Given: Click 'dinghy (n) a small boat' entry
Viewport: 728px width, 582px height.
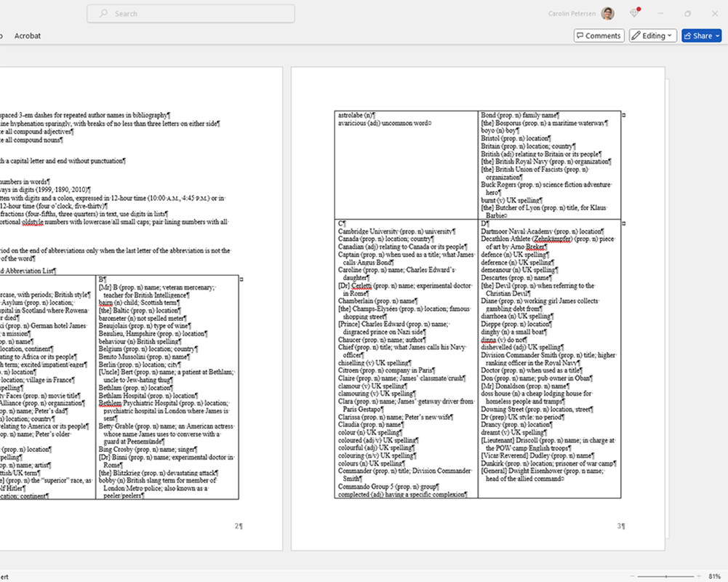Looking at the screenshot, I should (514, 332).
